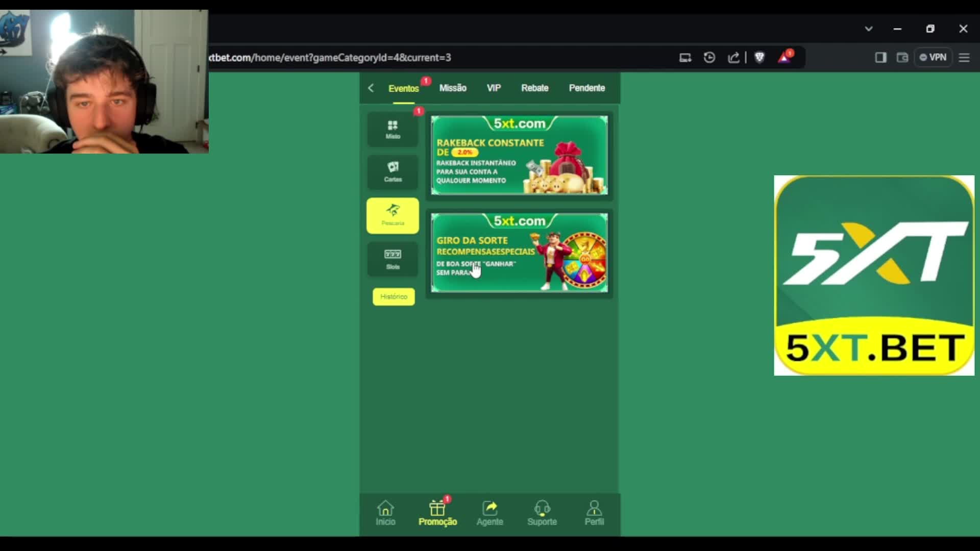
Task: Click the share page icon
Action: click(733, 58)
